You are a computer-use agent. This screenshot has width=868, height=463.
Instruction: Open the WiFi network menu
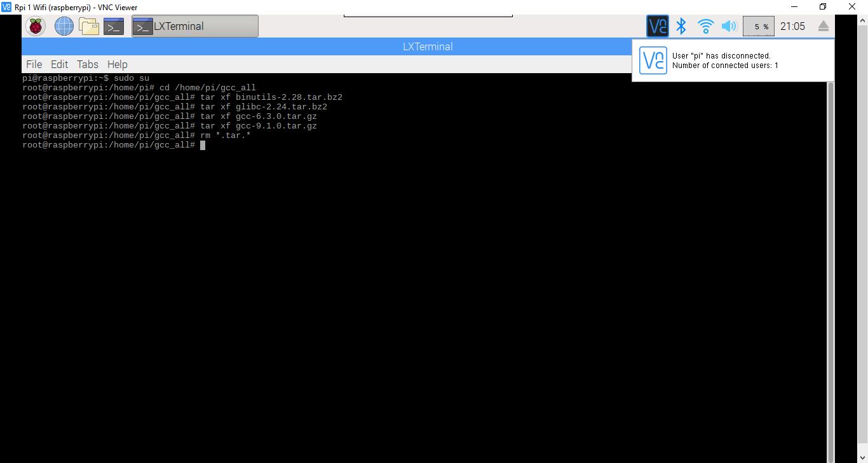coord(705,26)
